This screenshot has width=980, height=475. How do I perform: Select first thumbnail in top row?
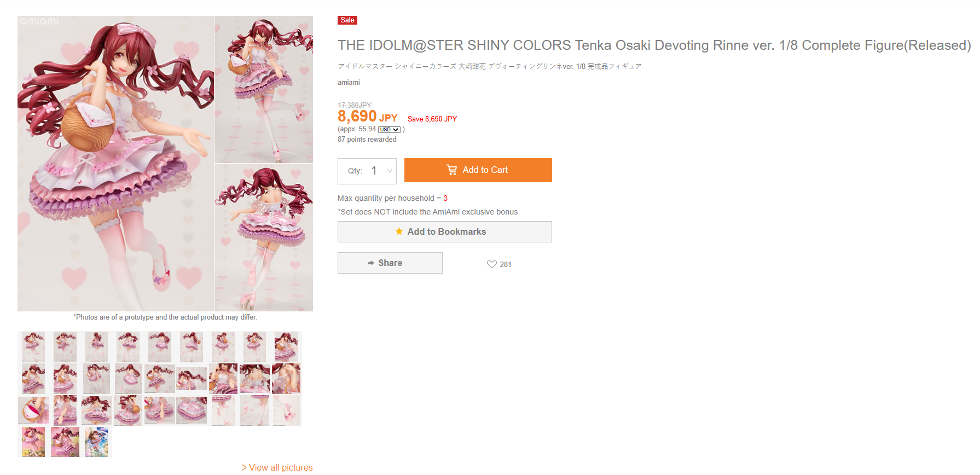coord(33,346)
